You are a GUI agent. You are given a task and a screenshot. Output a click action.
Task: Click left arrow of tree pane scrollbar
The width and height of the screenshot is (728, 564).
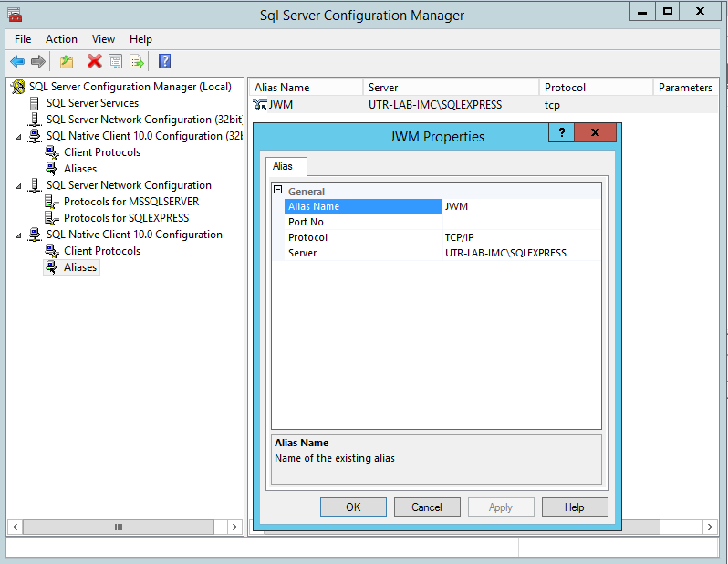(16, 527)
